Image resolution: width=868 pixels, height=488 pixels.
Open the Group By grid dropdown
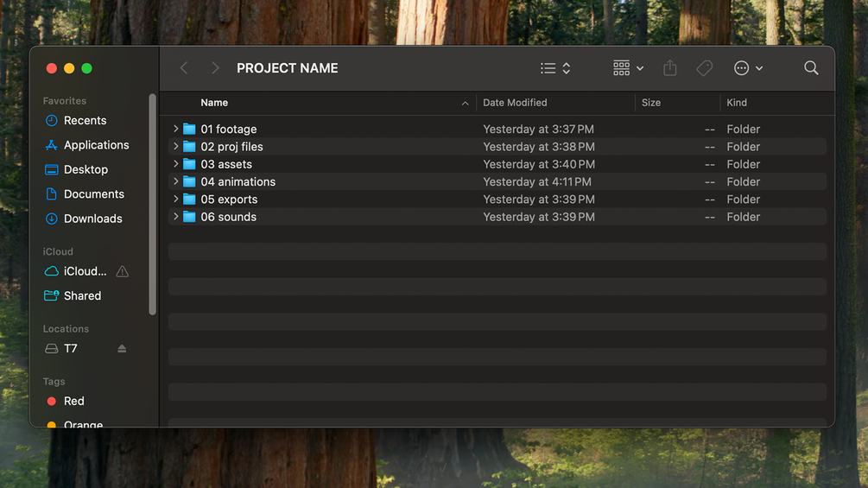[x=628, y=68]
